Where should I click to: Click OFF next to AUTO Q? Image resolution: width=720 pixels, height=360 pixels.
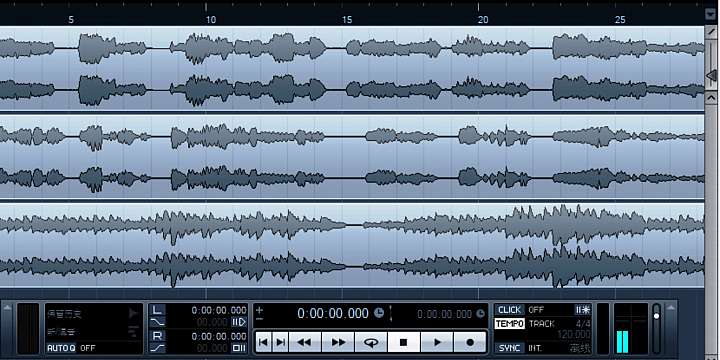(87, 348)
